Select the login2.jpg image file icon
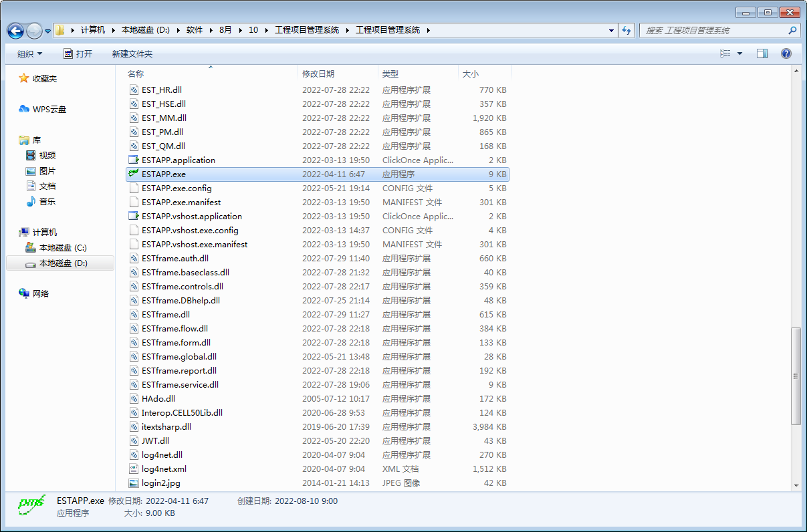 (133, 483)
